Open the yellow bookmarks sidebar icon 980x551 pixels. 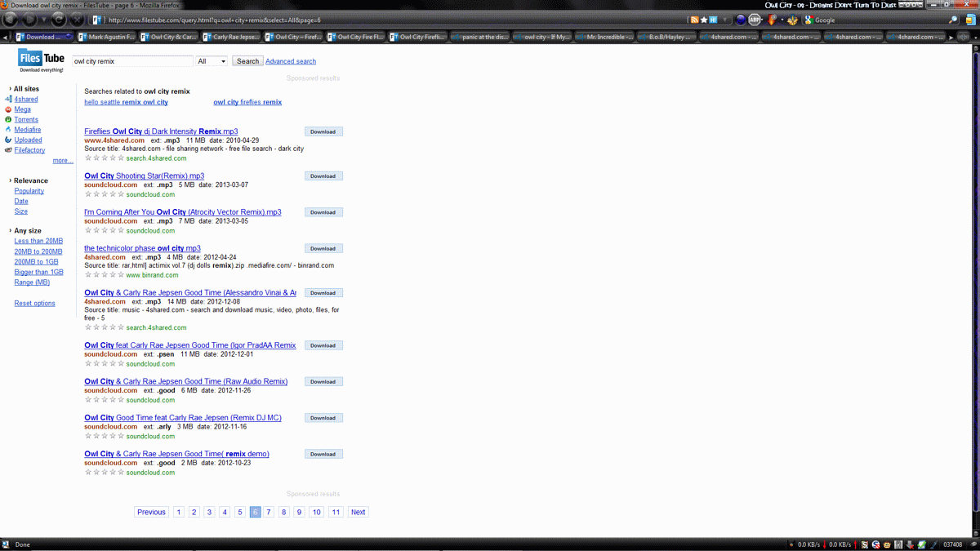click(x=971, y=20)
